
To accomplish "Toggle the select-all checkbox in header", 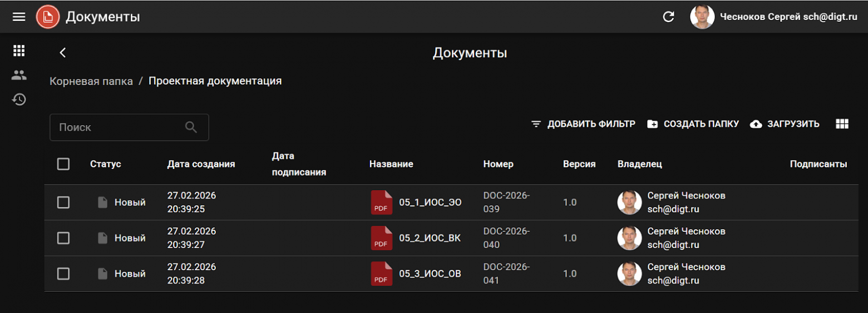I will click(63, 164).
